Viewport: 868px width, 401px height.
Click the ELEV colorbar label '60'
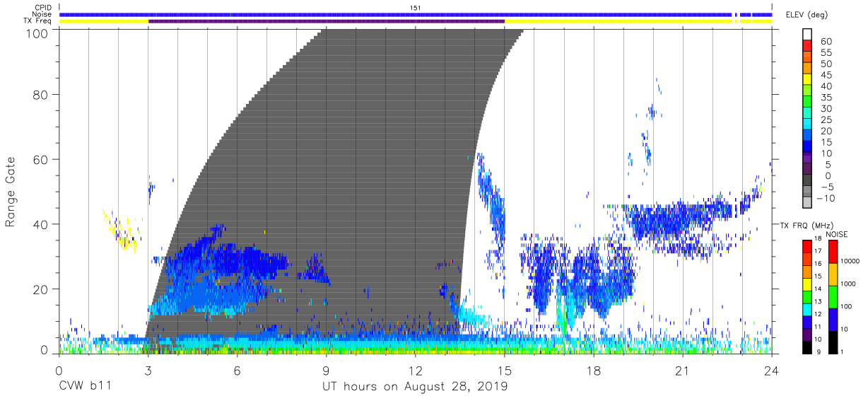[826, 42]
